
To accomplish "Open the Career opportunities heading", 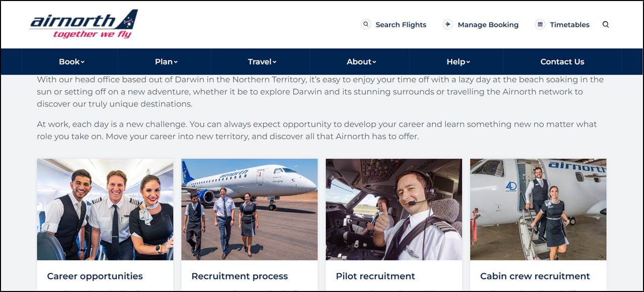I will [95, 276].
